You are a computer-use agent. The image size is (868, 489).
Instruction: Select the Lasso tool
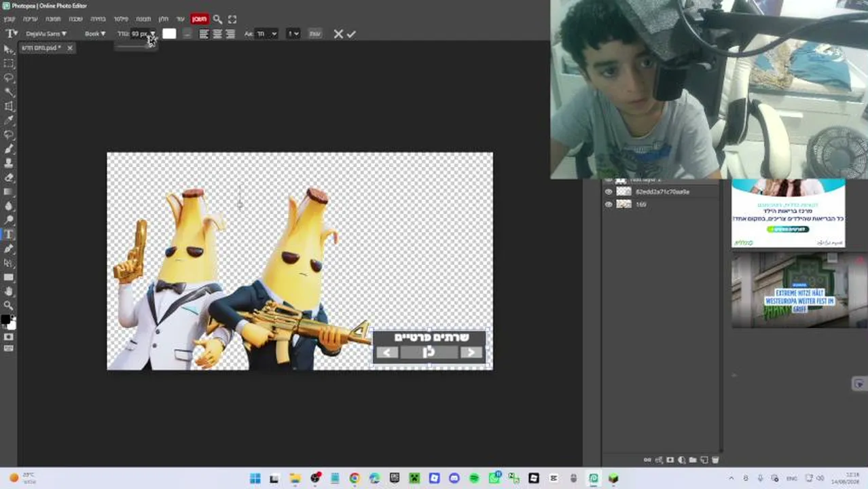point(8,78)
